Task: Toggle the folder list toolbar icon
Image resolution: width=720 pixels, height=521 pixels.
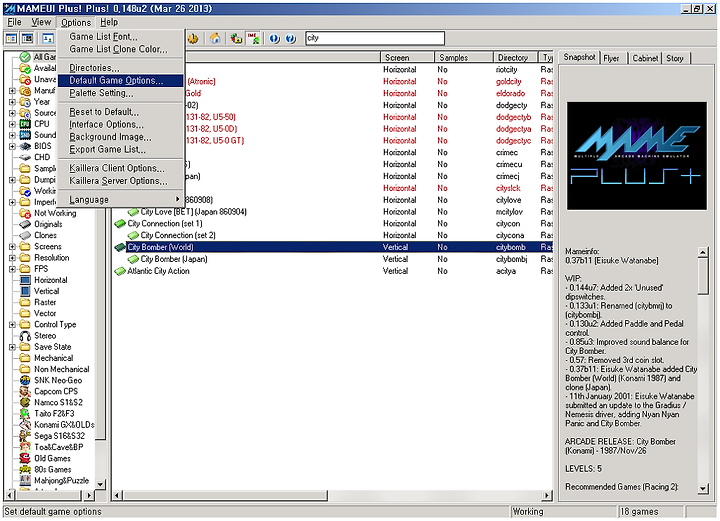Action: (x=11, y=39)
